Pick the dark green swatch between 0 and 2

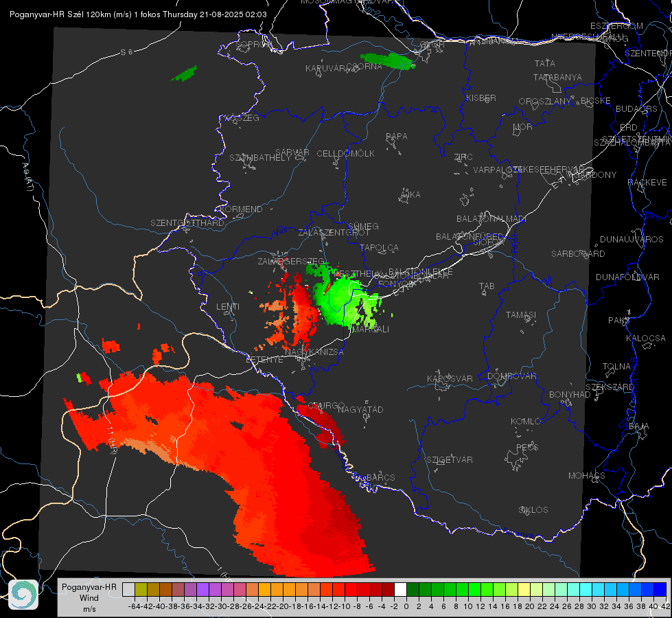click(413, 589)
